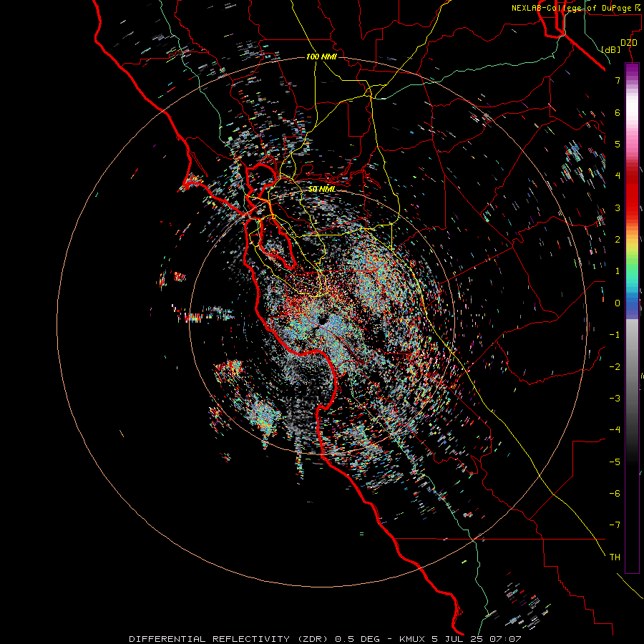
Task: Click the 5 JUL 25 07:07 timestamp
Action: (x=477, y=639)
